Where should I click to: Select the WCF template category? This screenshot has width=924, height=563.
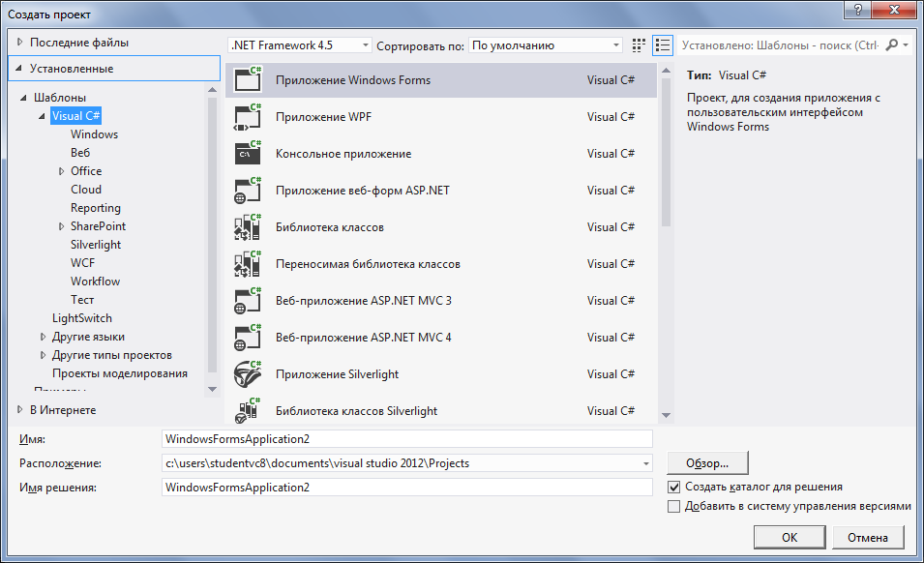[82, 263]
